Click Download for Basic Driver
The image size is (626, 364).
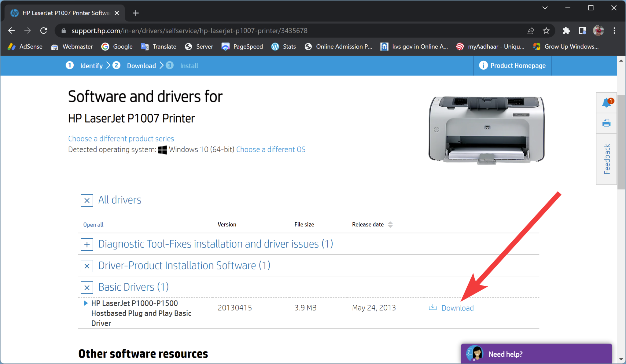click(452, 308)
